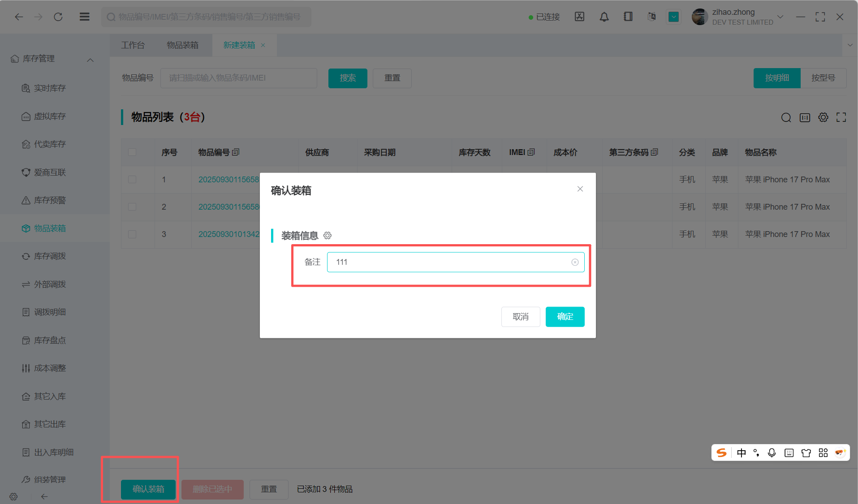Click 确定 to confirm packing

tap(565, 317)
